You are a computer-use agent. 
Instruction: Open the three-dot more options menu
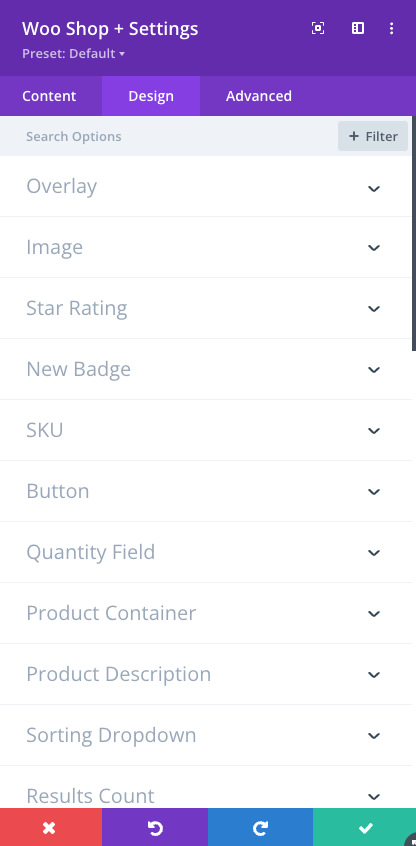tap(392, 29)
